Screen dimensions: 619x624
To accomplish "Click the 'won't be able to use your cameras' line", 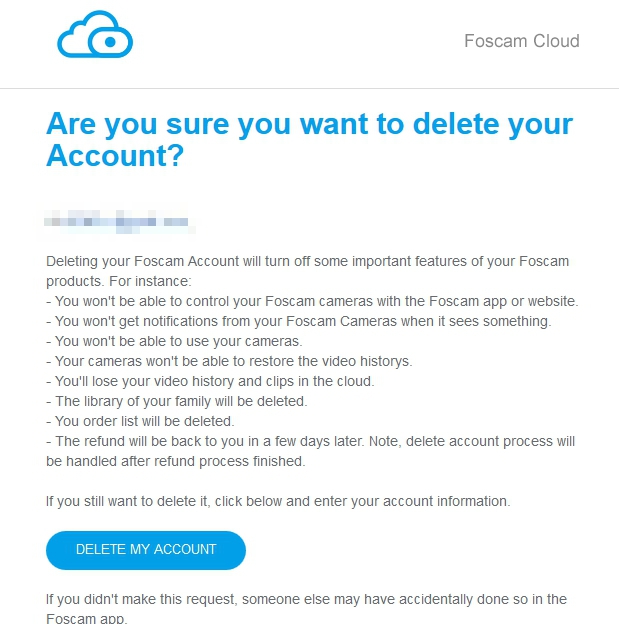I will point(174,341).
